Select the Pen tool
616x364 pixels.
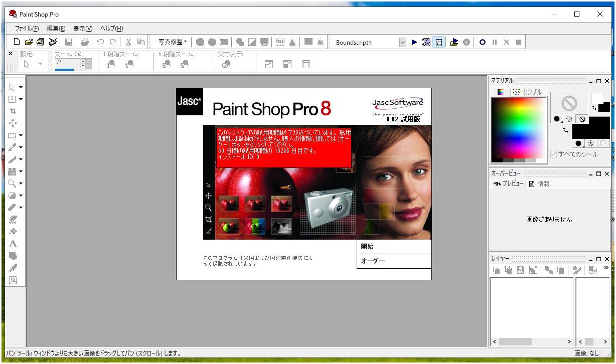[13, 268]
